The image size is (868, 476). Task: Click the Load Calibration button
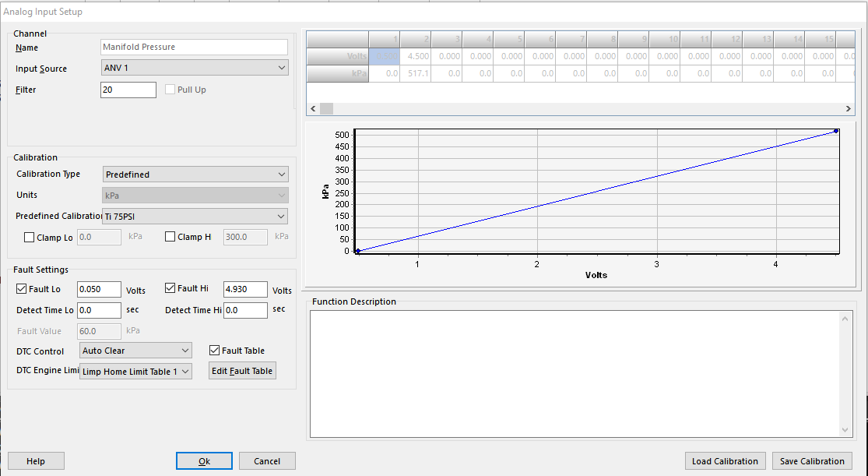[725, 461]
